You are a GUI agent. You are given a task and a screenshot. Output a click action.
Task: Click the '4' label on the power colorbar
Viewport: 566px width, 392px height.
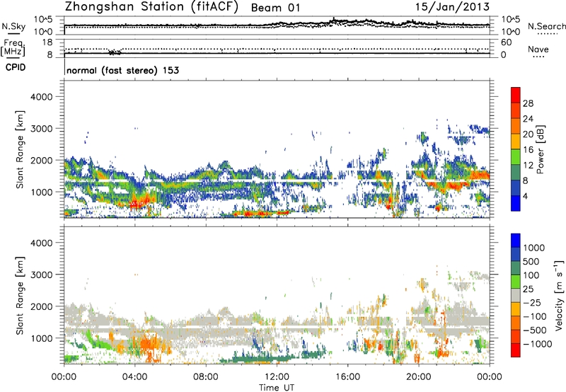tap(526, 197)
